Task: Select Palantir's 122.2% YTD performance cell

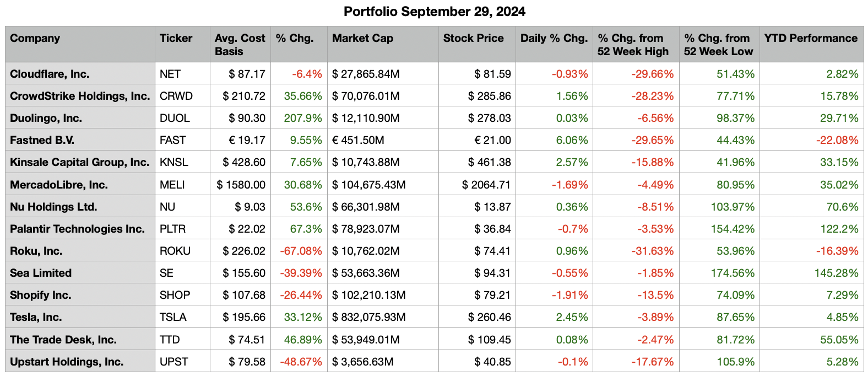Action: (x=839, y=229)
